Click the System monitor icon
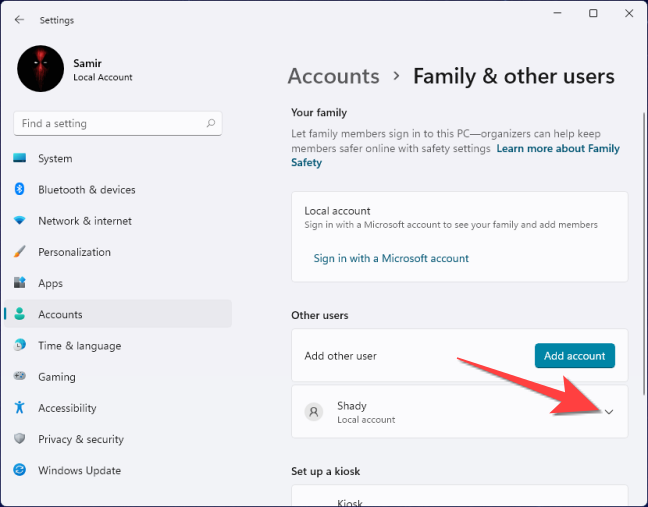This screenshot has height=507, width=648. click(20, 159)
